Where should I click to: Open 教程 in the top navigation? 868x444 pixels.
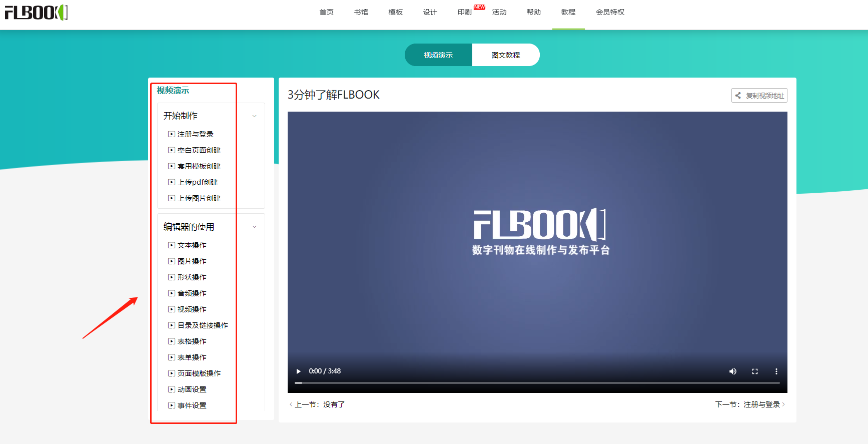point(568,12)
